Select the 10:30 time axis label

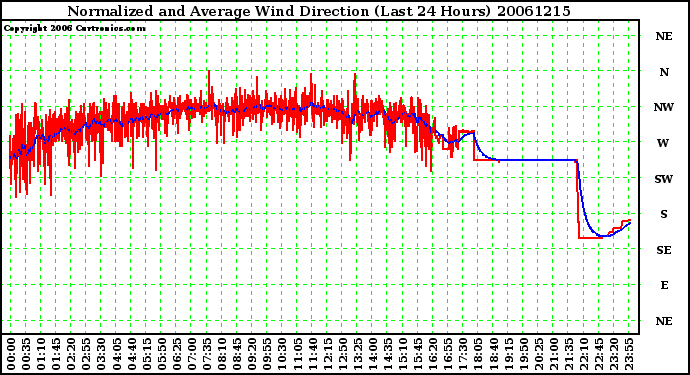(283, 354)
